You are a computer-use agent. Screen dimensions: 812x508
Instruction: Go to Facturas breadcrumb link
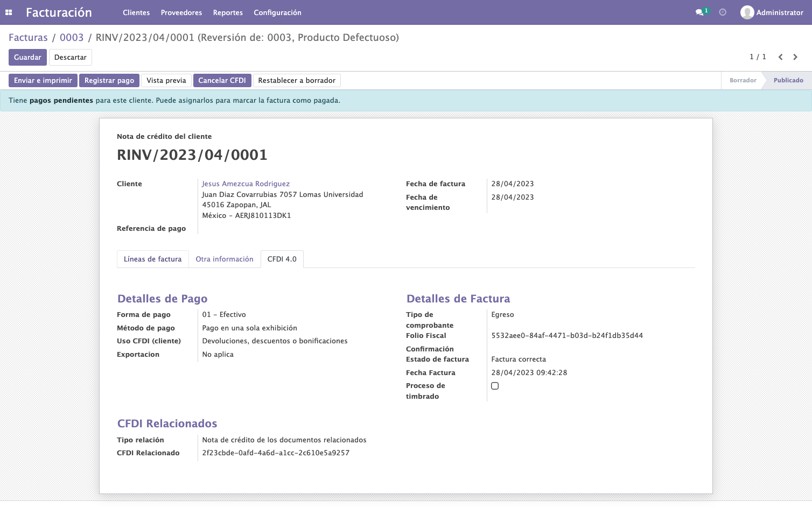click(28, 38)
